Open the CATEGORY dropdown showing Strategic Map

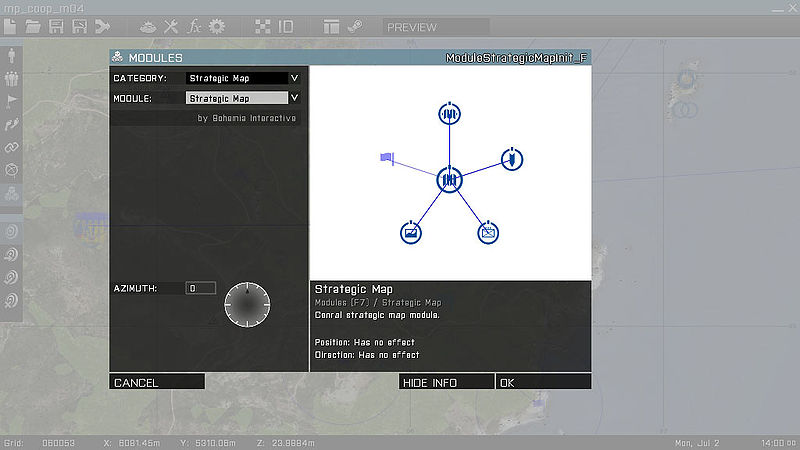point(236,78)
